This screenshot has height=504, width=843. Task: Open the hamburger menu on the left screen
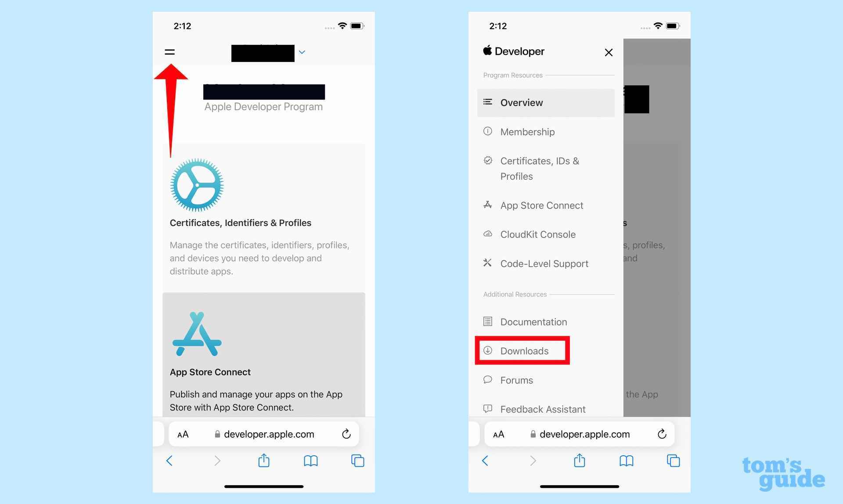click(x=170, y=52)
